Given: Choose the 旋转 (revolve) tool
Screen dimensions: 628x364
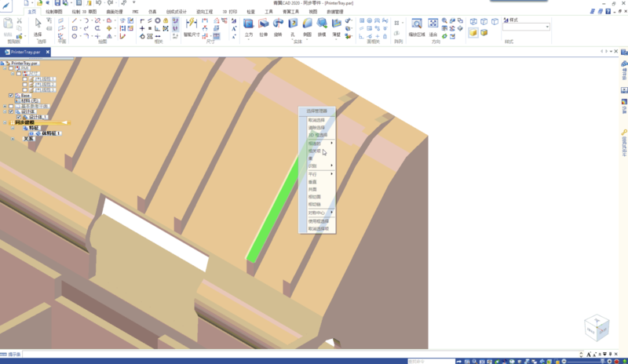Looking at the screenshot, I should pos(278,27).
